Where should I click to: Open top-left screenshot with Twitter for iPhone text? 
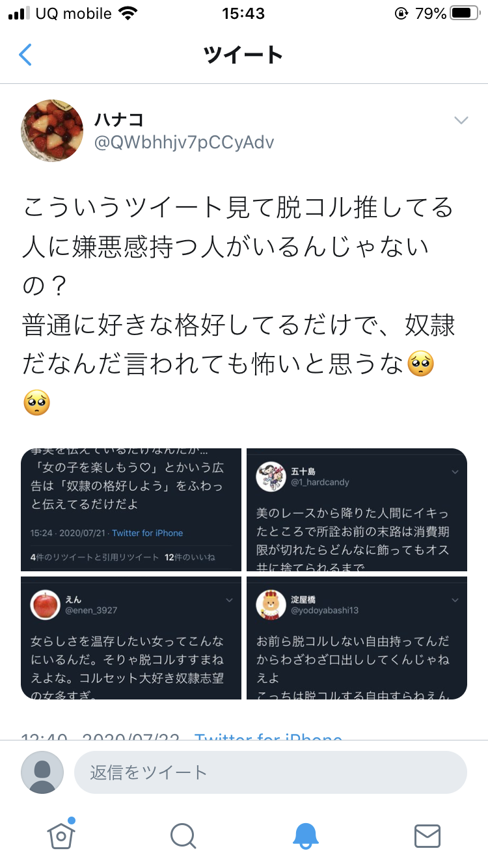point(131,509)
